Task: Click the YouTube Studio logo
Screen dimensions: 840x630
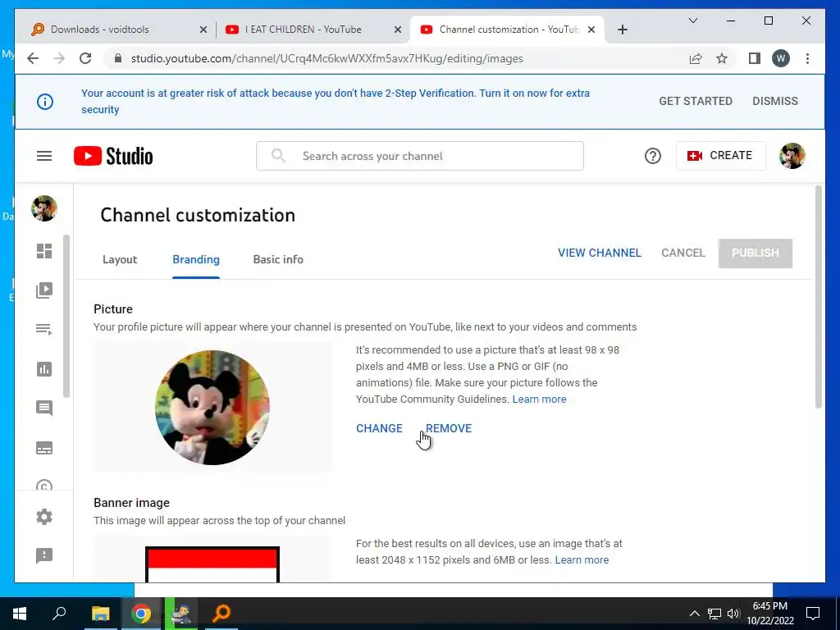Action: click(x=113, y=156)
